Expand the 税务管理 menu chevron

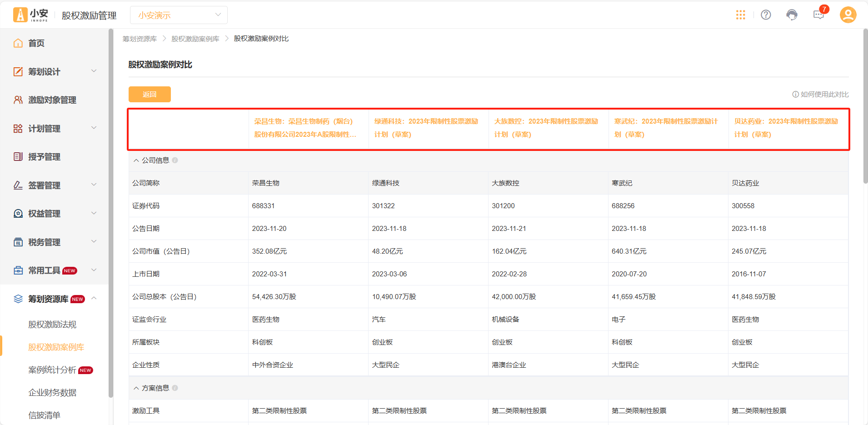click(x=94, y=241)
